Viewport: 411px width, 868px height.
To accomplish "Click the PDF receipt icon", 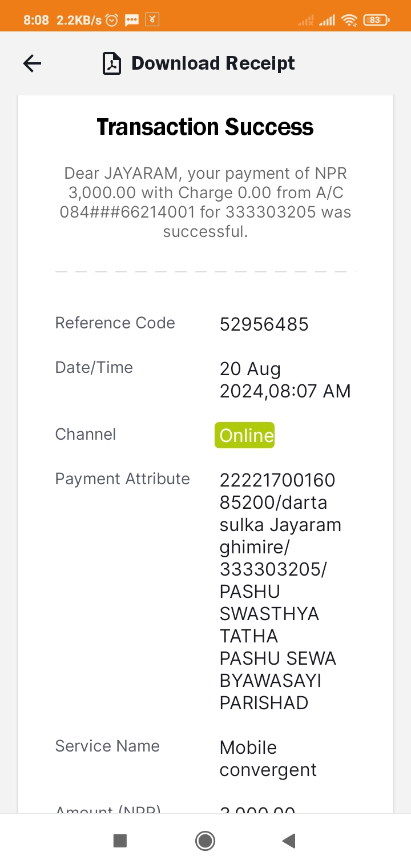I will 112,63.
